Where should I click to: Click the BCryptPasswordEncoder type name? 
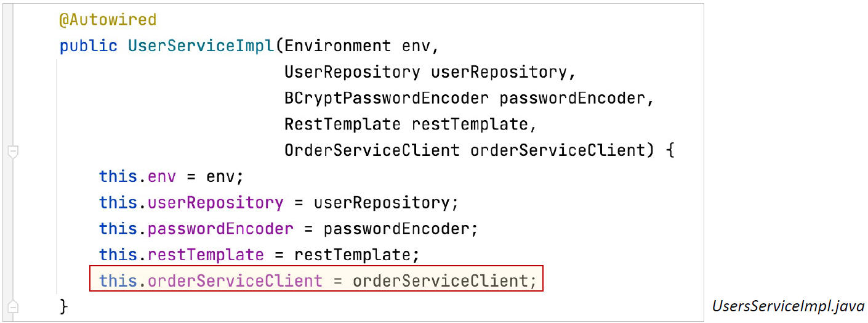tap(387, 98)
